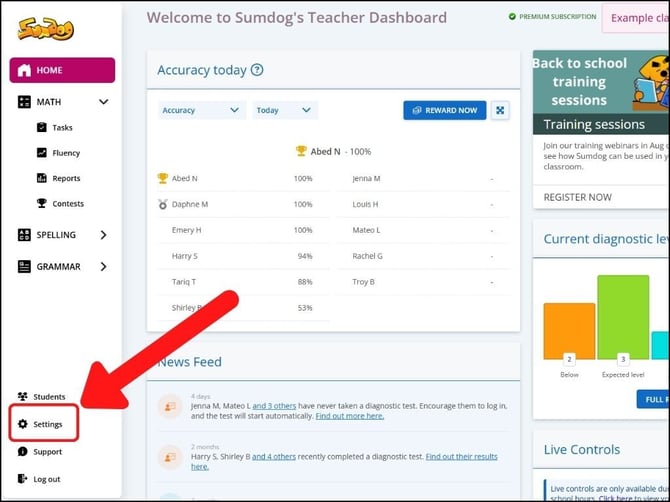Click REGISTER NOW for training sessions
The height and width of the screenshot is (502, 670).
pos(577,197)
